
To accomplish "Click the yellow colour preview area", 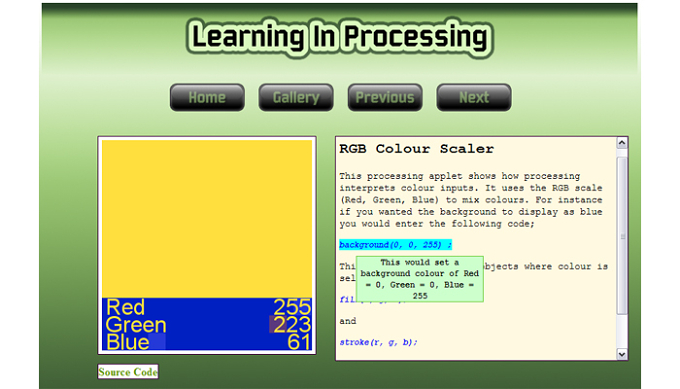I will [207, 219].
